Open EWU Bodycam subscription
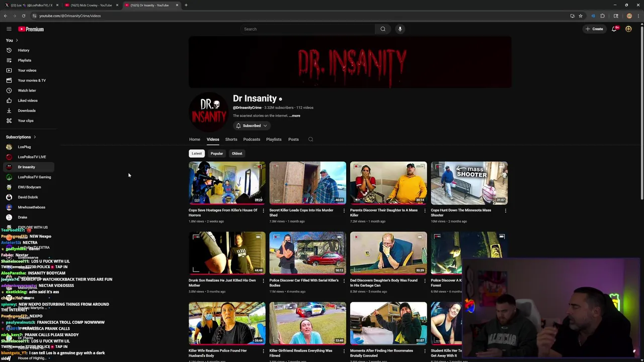This screenshot has height=362, width=644. [29, 187]
